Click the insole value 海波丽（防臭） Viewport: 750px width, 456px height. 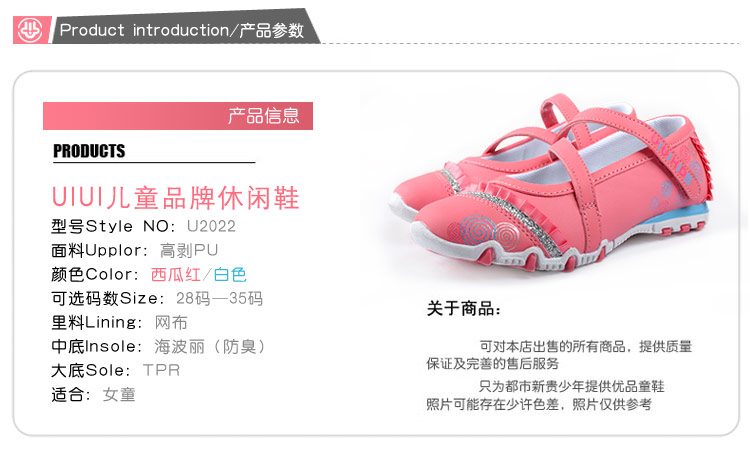pos(211,346)
